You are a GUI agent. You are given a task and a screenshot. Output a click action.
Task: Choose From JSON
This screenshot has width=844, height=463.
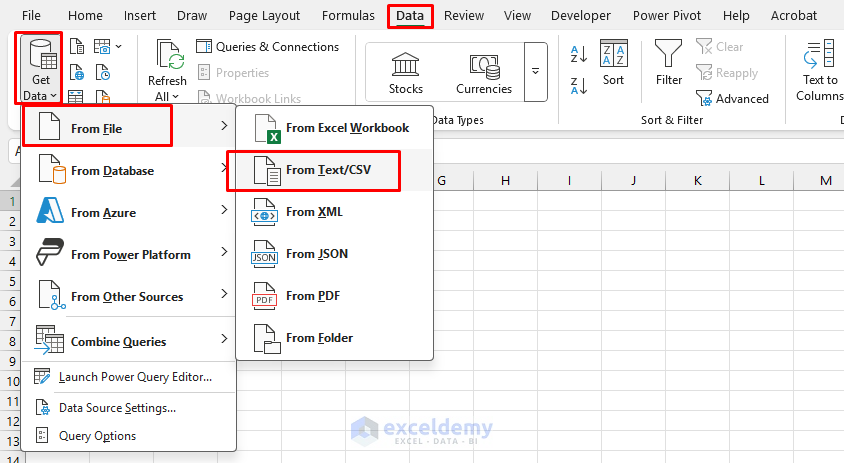click(334, 254)
